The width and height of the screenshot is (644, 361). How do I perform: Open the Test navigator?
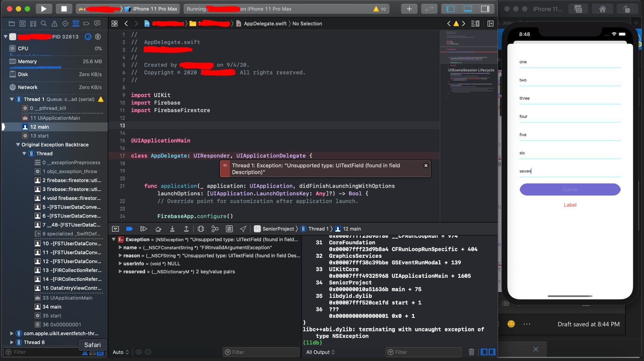64,24
